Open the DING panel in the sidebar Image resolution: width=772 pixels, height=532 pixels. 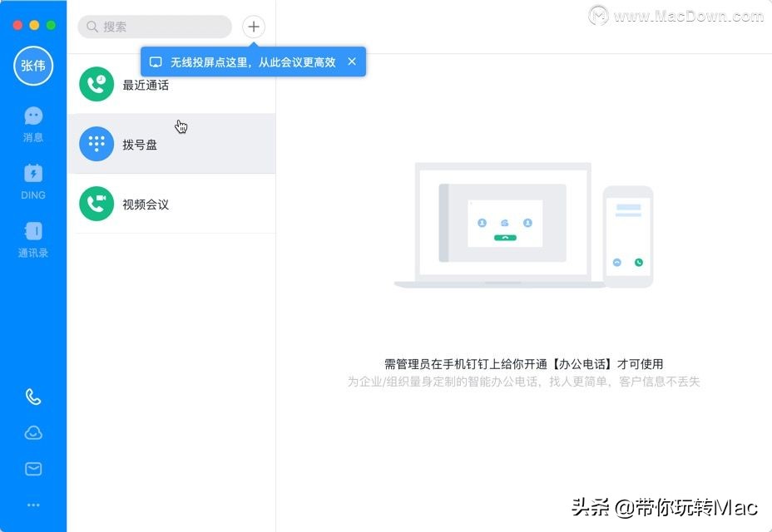[x=33, y=180]
